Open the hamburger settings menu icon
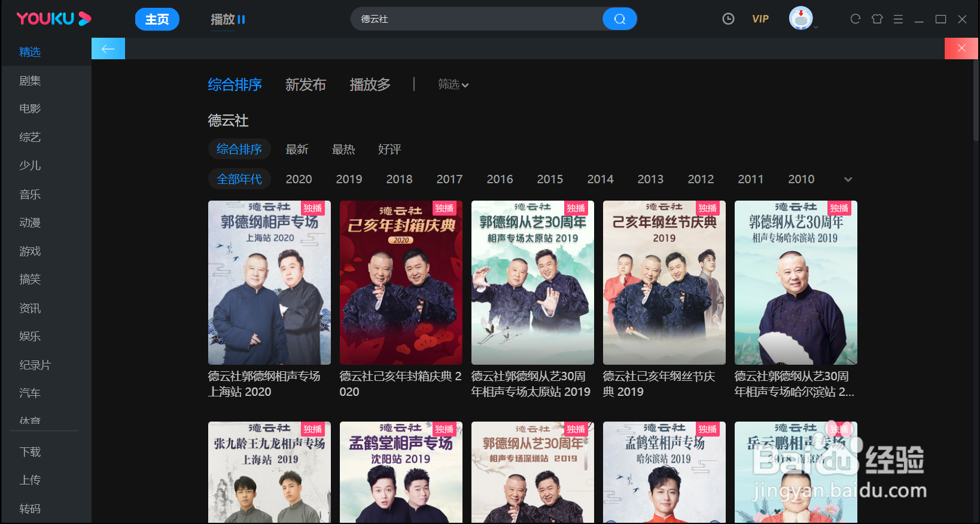 [x=898, y=19]
